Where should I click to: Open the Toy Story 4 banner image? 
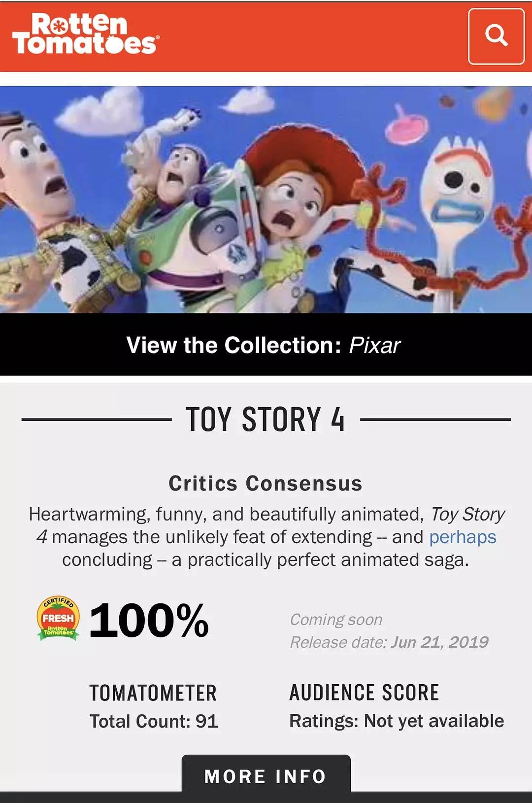[x=266, y=199]
